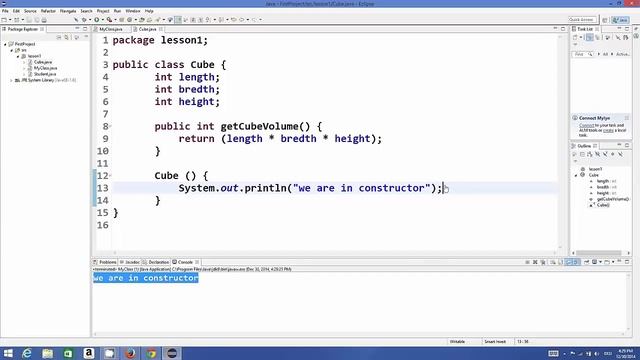
Task: Open the dropdown arrow beside the Debug button
Action: point(89,20)
